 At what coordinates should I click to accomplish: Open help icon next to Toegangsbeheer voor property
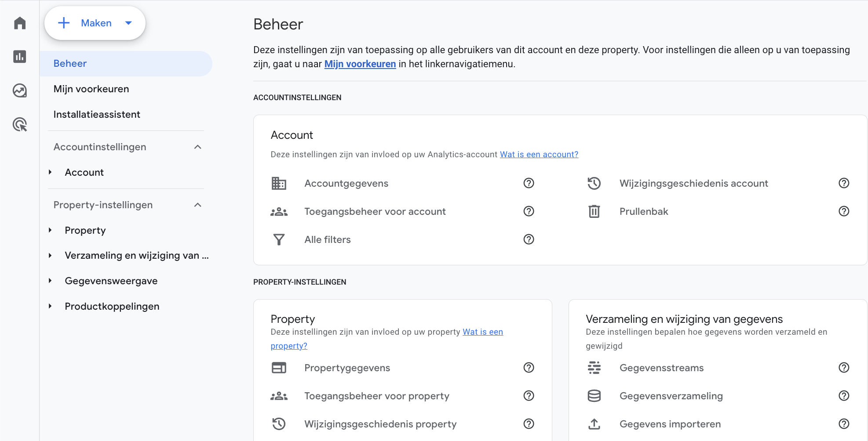[529, 396]
